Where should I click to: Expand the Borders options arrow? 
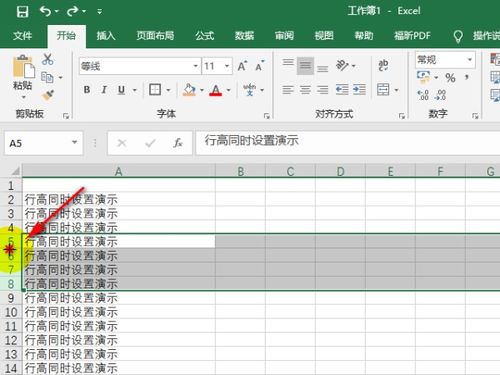click(168, 90)
